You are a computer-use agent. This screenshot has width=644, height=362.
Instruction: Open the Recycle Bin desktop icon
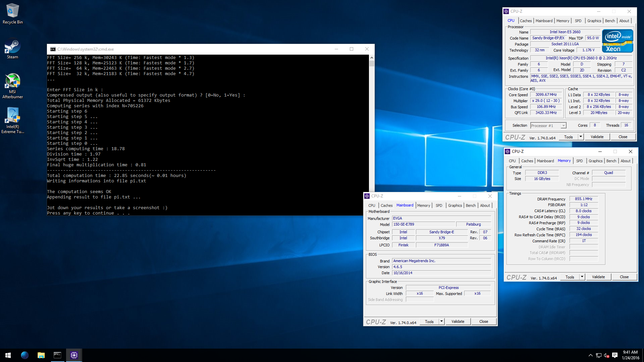[12, 14]
